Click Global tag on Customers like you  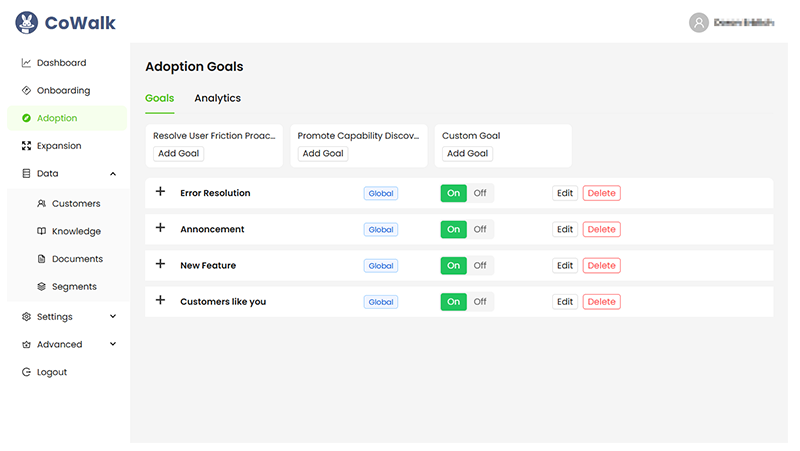coord(381,302)
